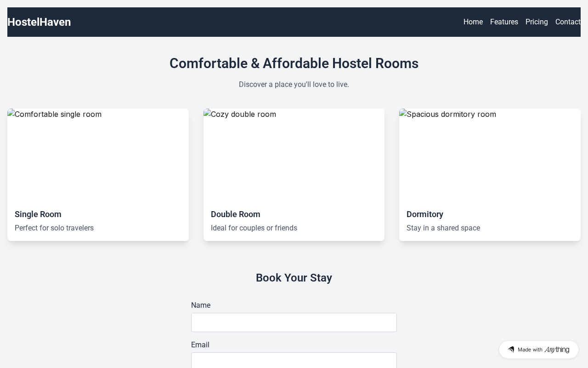Viewport: 588px width, 368px height.
Task: Select the Single Room card title
Action: 38,214
